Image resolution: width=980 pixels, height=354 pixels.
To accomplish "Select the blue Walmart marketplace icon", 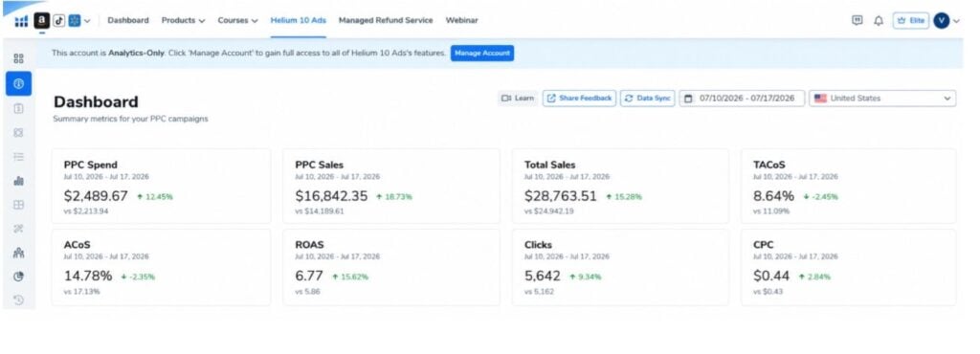I will click(75, 21).
